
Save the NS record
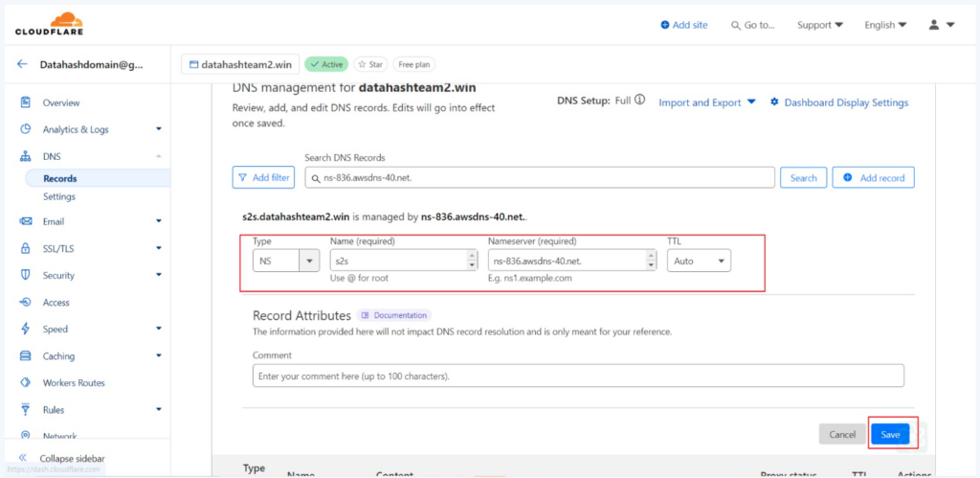click(x=890, y=434)
